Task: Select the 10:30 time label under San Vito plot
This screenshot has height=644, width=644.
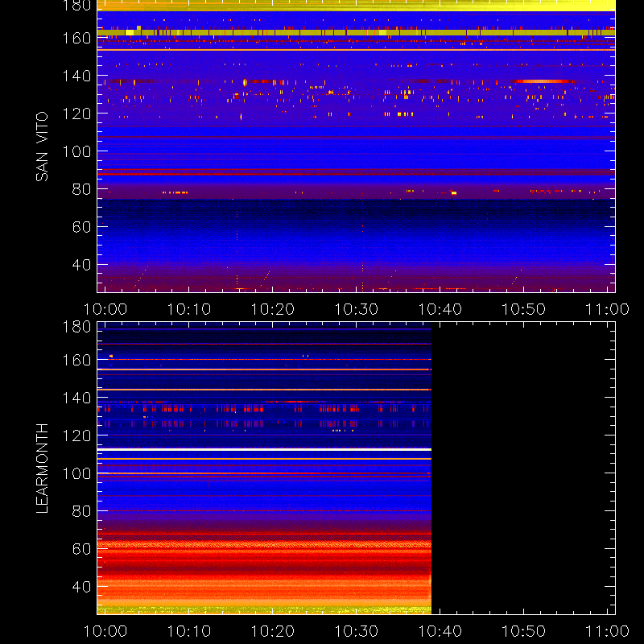Action: (x=357, y=309)
